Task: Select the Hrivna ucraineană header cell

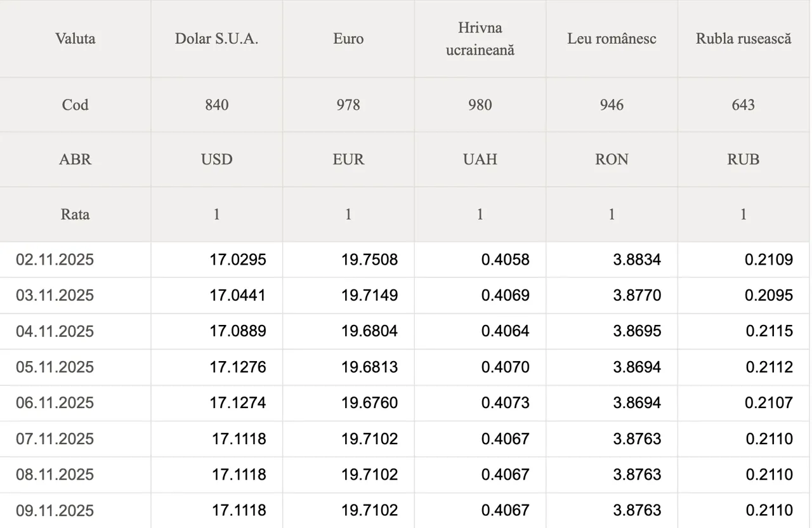Action: [x=480, y=39]
